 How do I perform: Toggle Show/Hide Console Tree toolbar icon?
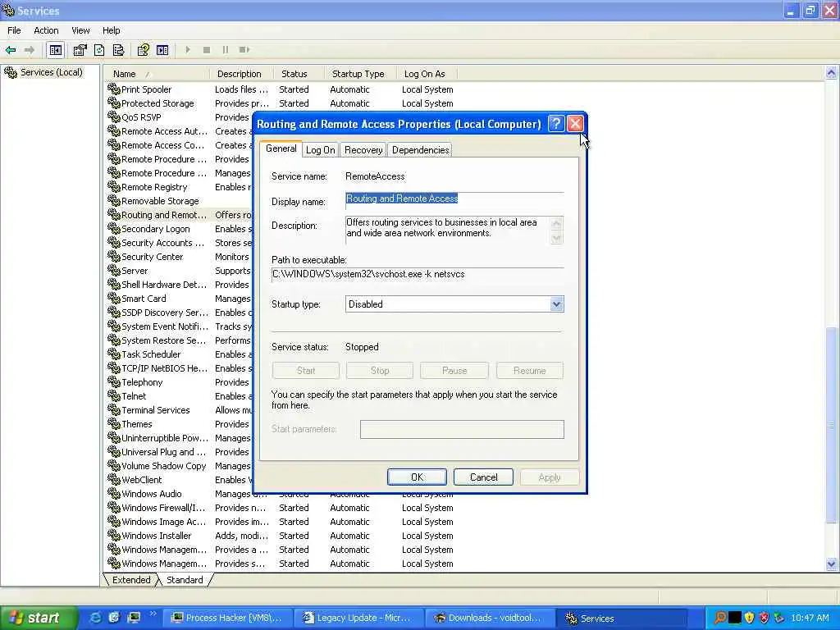click(56, 50)
